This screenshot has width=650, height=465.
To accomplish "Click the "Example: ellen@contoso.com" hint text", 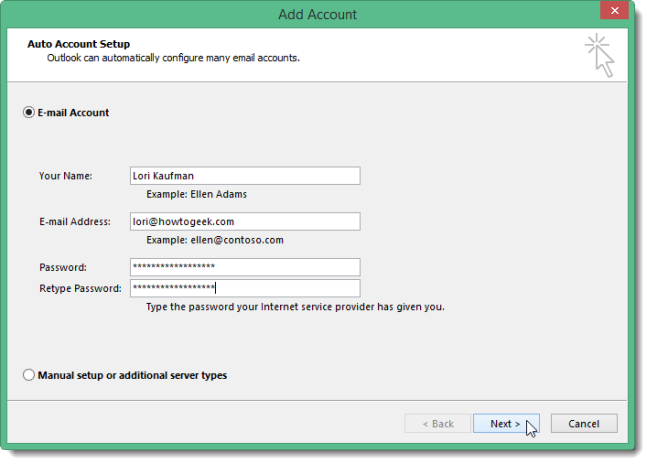I will [214, 240].
